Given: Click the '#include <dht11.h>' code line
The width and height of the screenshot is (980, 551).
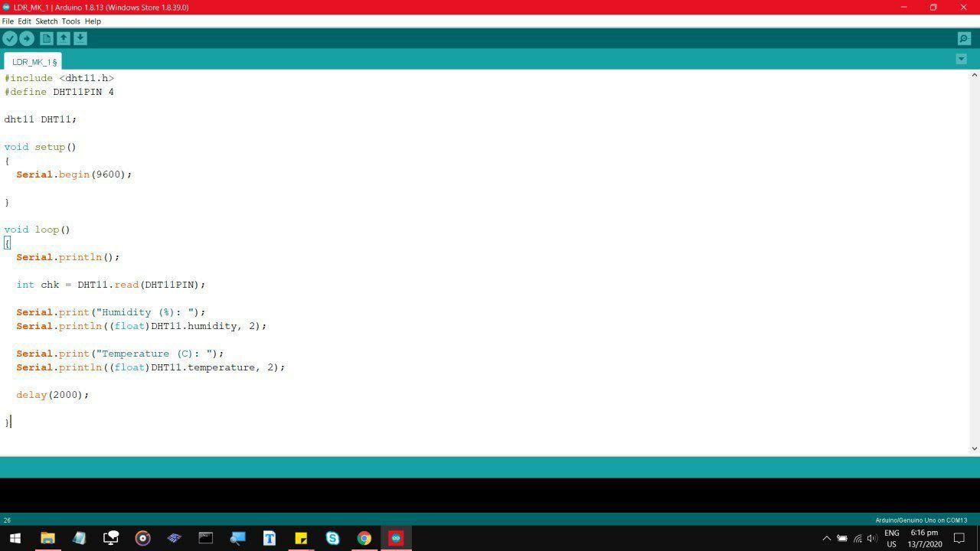Looking at the screenshot, I should (60, 78).
